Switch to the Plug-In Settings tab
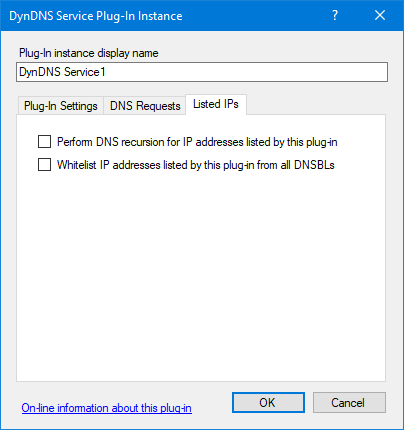This screenshot has height=430, width=404. (x=61, y=106)
